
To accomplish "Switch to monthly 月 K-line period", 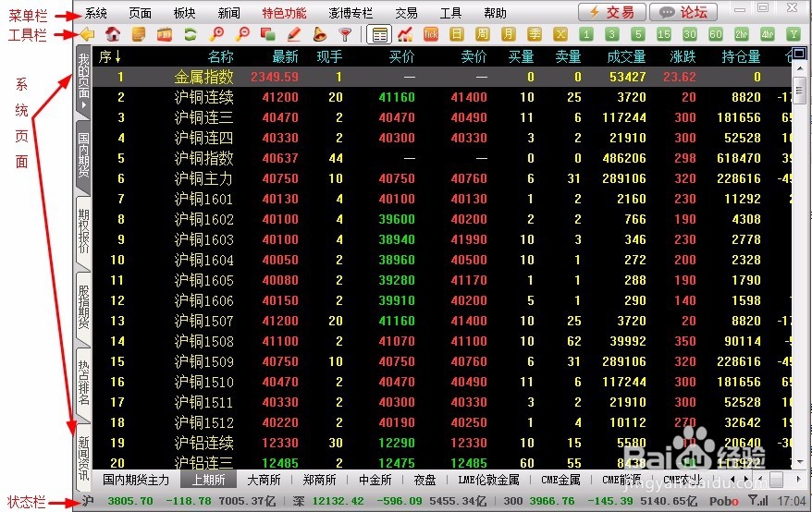I will coord(509,35).
